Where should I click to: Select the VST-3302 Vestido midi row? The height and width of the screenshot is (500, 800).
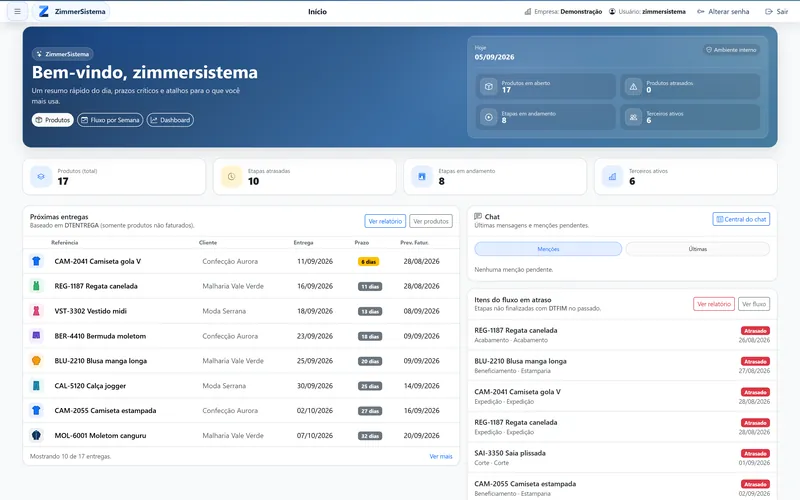pyautogui.click(x=241, y=311)
